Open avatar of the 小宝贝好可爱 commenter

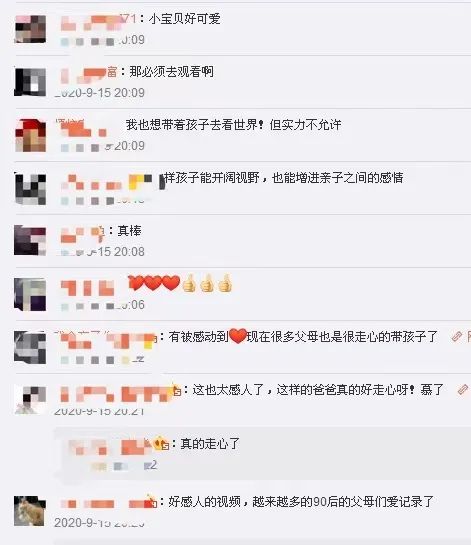pyautogui.click(x=30, y=29)
